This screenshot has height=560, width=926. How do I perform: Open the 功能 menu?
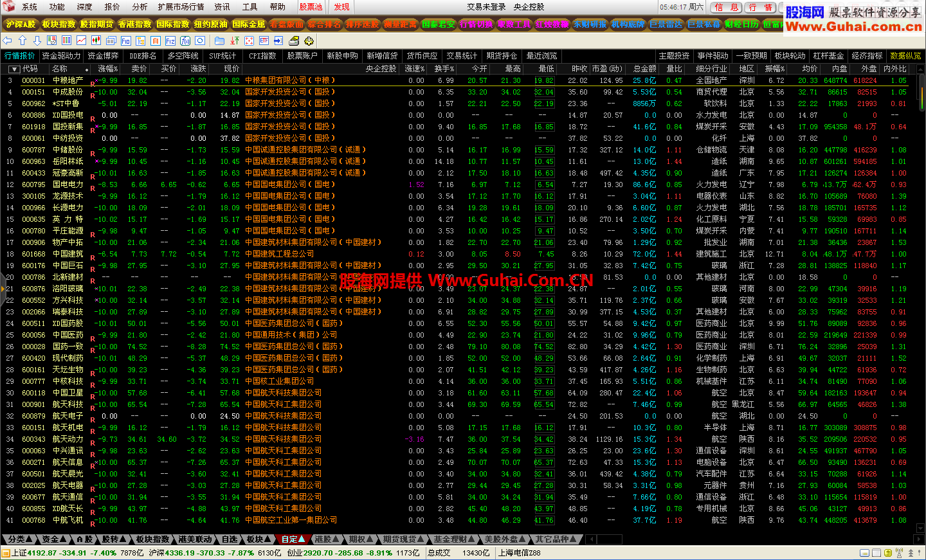click(x=57, y=6)
